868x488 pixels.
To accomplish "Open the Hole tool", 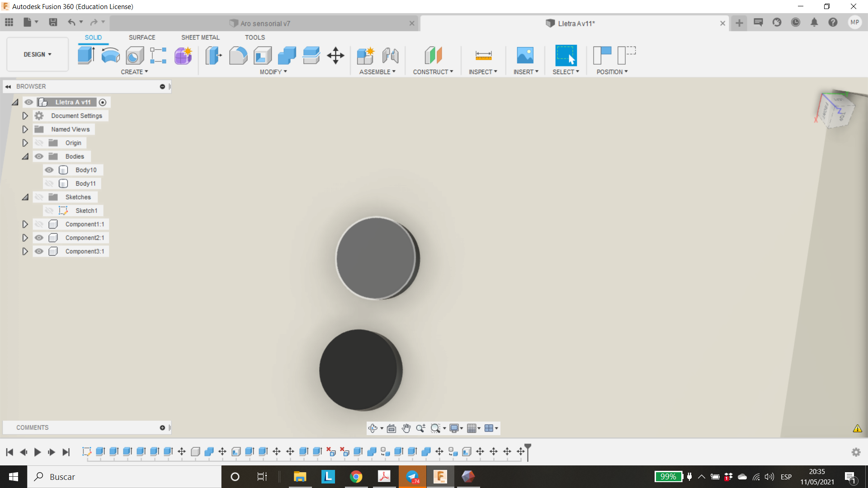I will [x=134, y=56].
